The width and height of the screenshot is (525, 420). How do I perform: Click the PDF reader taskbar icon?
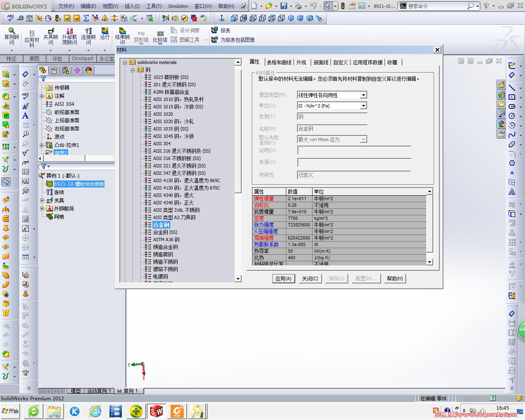(x=177, y=411)
